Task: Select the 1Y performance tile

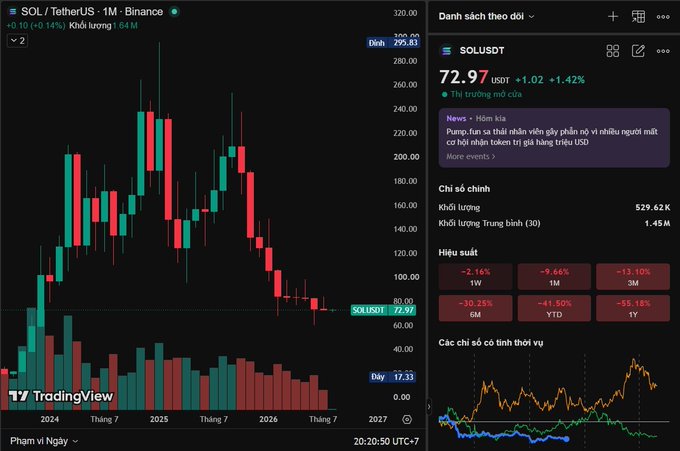Action: pyautogui.click(x=633, y=308)
